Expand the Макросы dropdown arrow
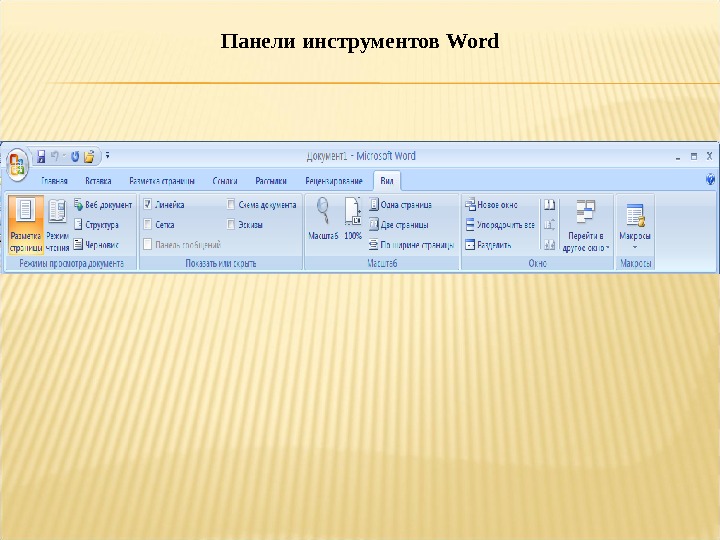Viewport: 720px width, 540px height. pos(635,248)
